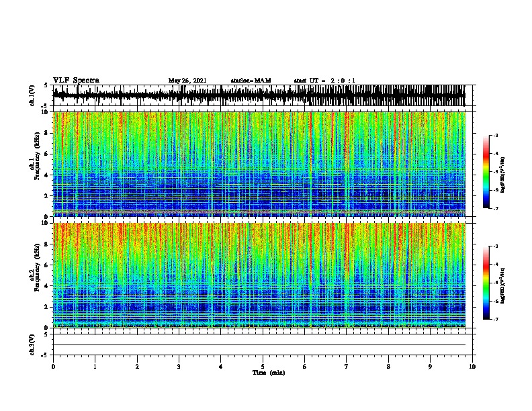The width and height of the screenshot is (532, 411).
Task: Click time axis tick label "5"
Action: (263, 367)
